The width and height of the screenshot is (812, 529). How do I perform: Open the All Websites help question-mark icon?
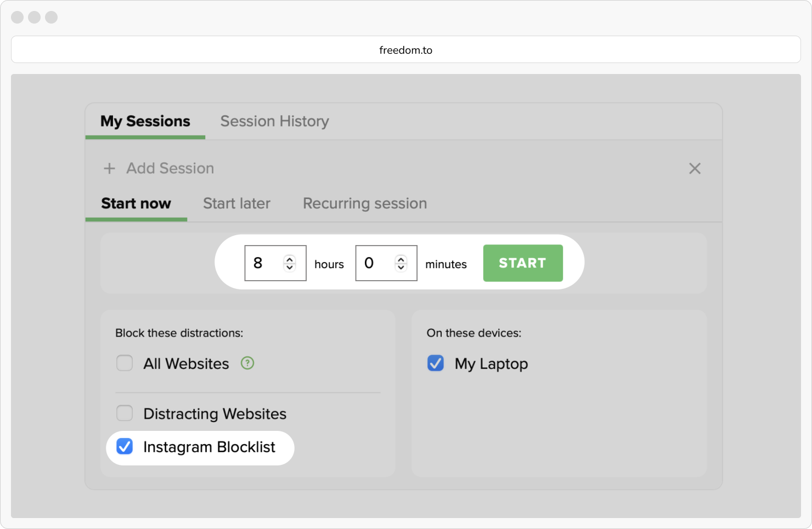[x=247, y=363]
